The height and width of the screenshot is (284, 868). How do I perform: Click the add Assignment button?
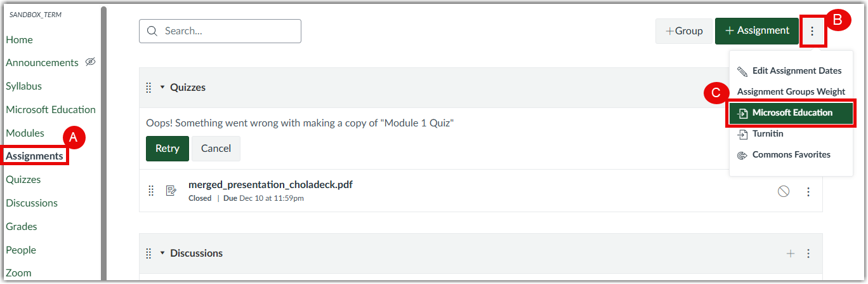[x=756, y=30]
